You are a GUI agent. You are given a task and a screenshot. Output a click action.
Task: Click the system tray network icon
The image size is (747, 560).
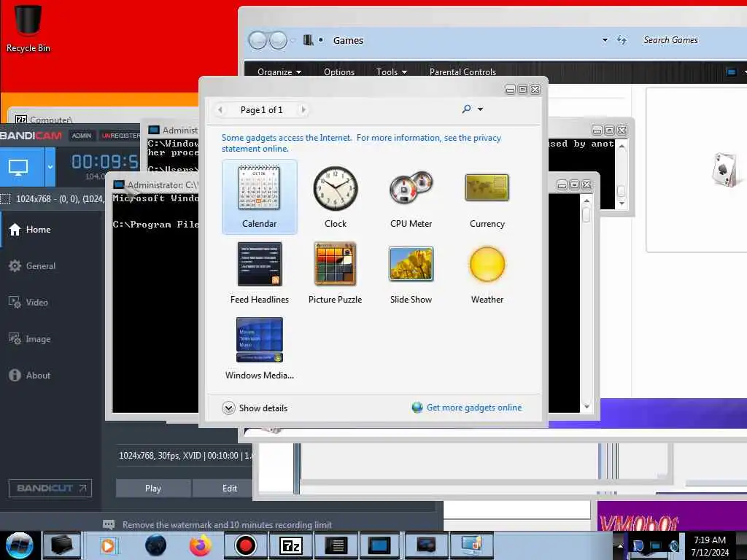(656, 546)
